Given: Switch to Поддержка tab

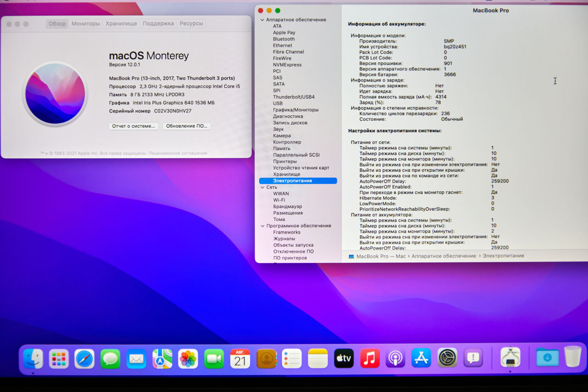Looking at the screenshot, I should click(158, 23).
